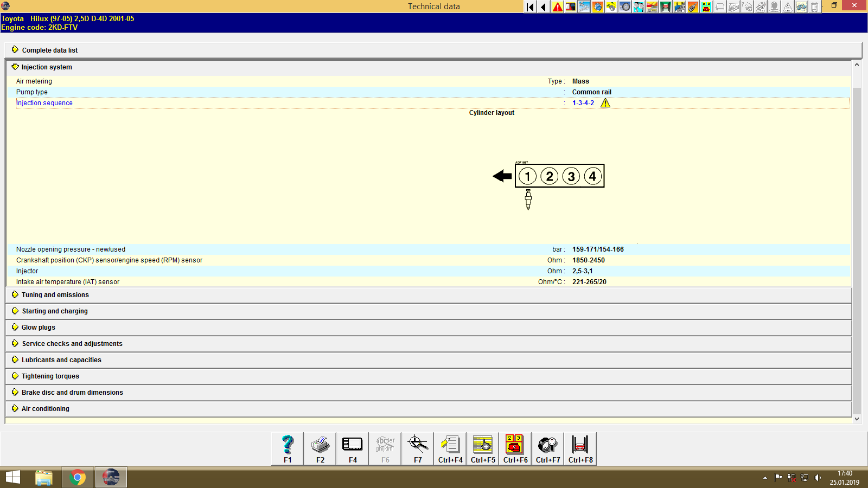Image resolution: width=868 pixels, height=488 pixels.
Task: Click the Complete data list header
Action: point(50,50)
